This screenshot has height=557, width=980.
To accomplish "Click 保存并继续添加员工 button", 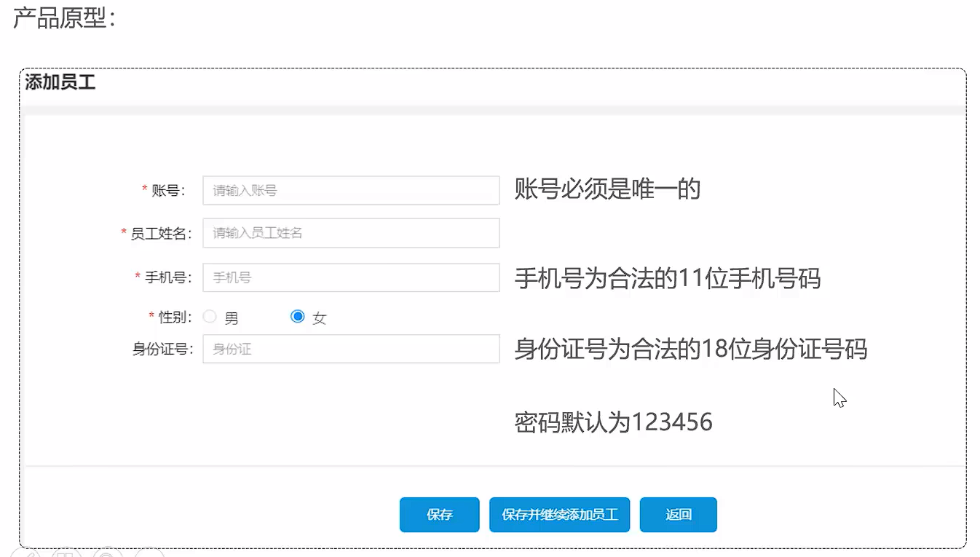I will click(x=559, y=515).
